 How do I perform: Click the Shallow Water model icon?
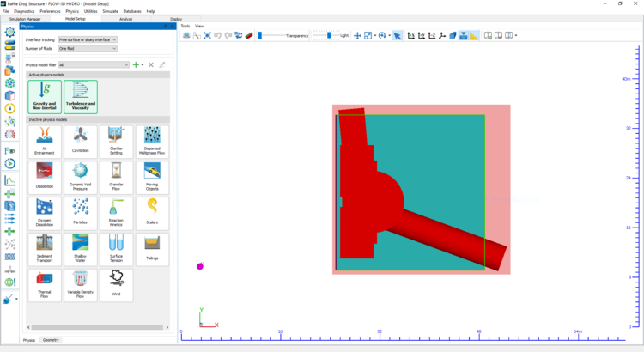click(x=80, y=246)
